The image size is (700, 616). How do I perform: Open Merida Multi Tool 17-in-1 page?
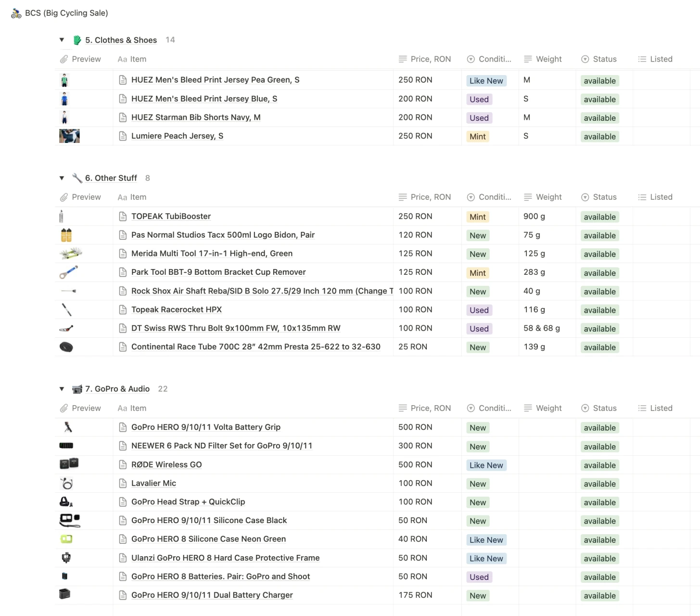pyautogui.click(x=212, y=254)
